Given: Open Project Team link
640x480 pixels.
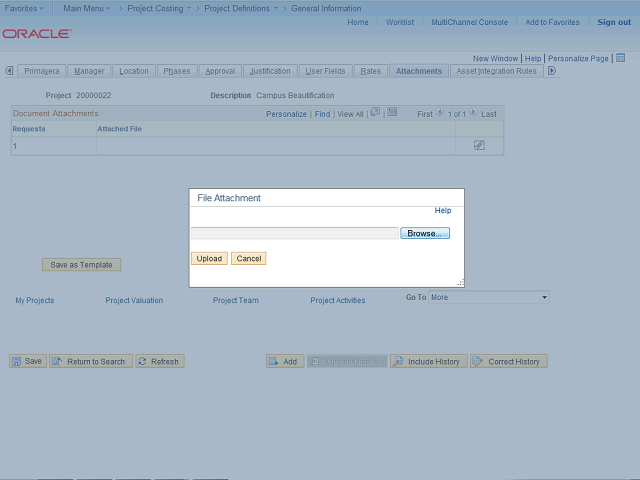Looking at the screenshot, I should [236, 300].
